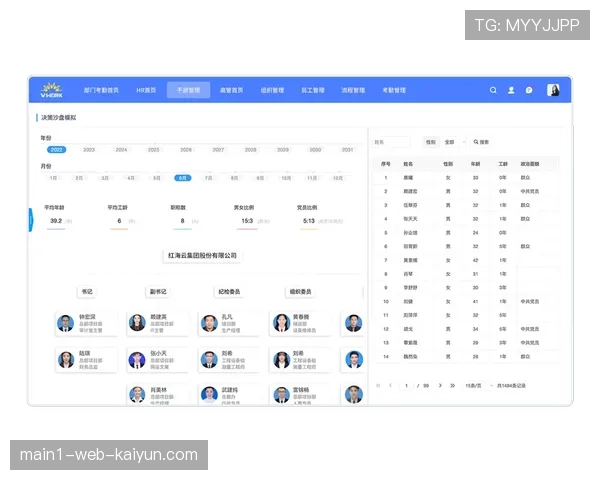Click the search icon in the top navbar
This screenshot has width=600, height=480.
tap(493, 90)
